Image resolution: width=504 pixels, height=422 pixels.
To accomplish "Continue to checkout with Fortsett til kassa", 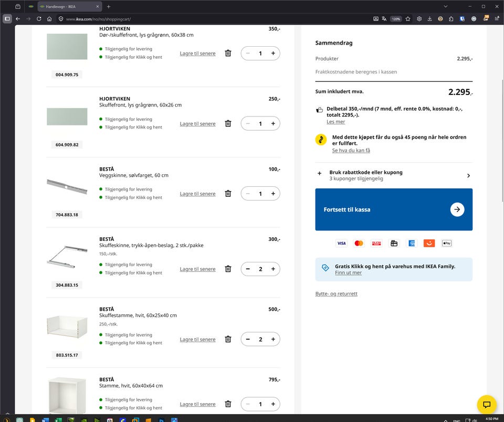I will click(394, 209).
